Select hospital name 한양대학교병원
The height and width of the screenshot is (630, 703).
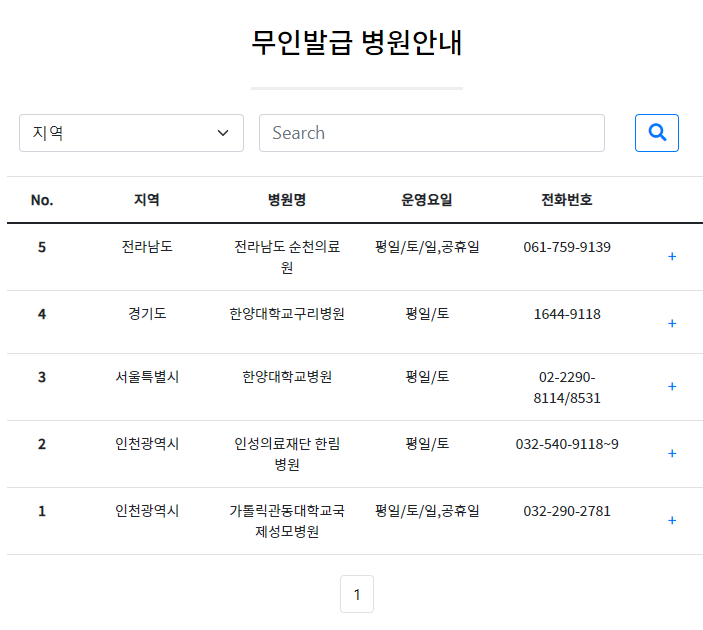click(x=287, y=377)
